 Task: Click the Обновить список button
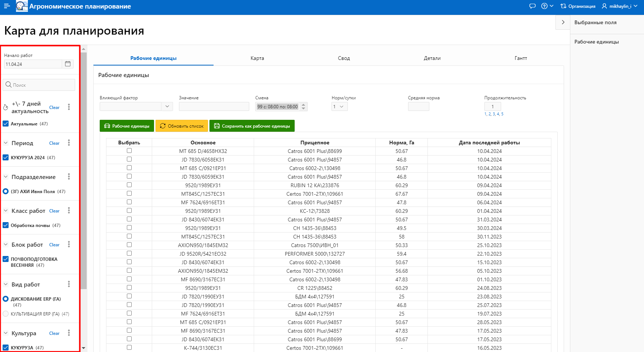coord(182,126)
